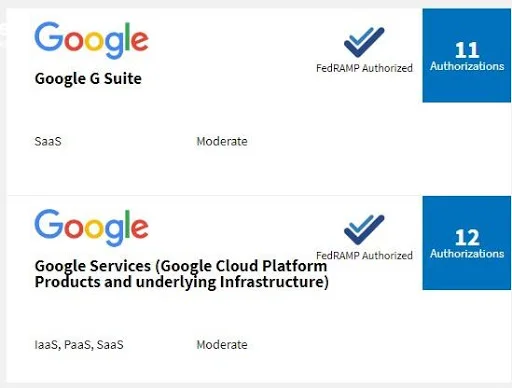
Task: Open the Google Services Cloud Platform title
Action: [182, 274]
